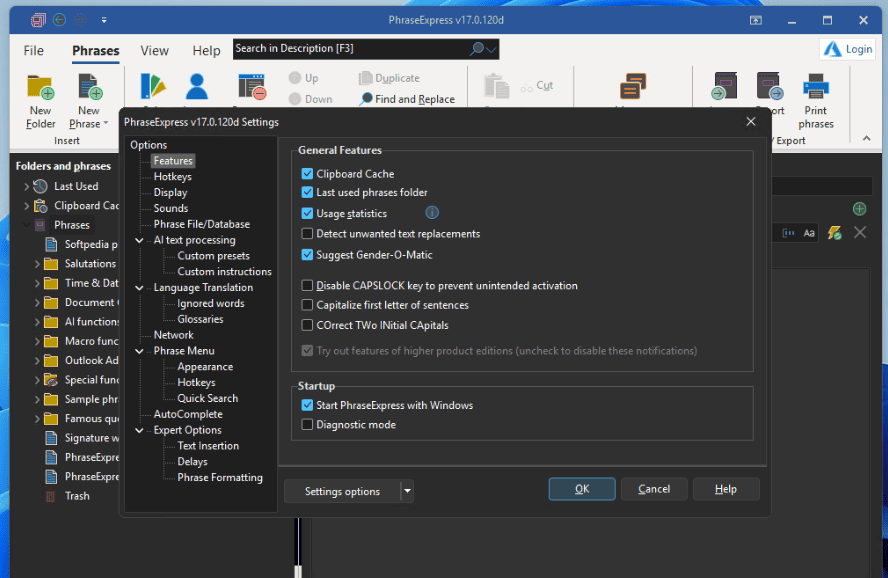
Task: Enable Capitalize first letter of sentences
Action: coord(307,305)
